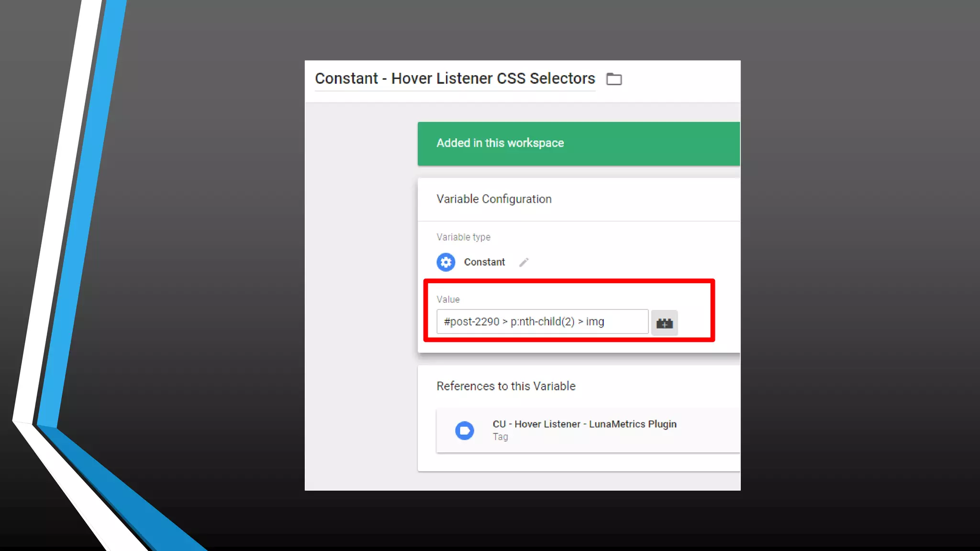Image resolution: width=980 pixels, height=551 pixels.
Task: Click the green Added in this workspace banner
Action: pos(578,143)
